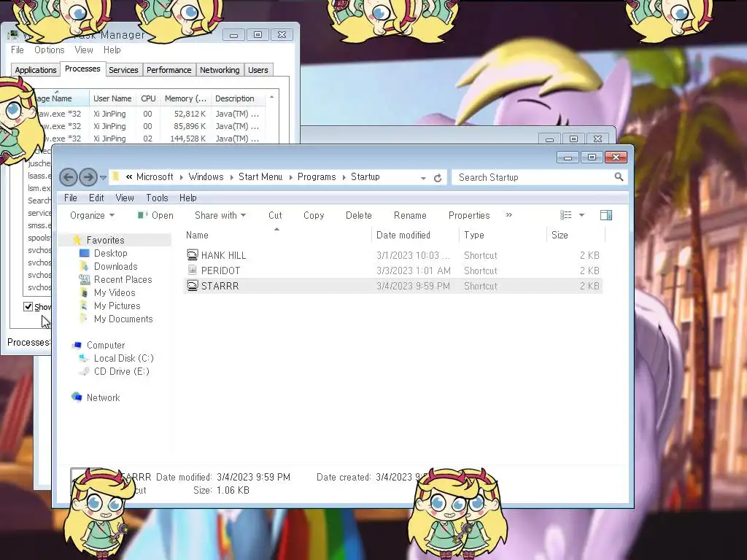
Task: Open the Tools menu
Action: [x=157, y=198]
